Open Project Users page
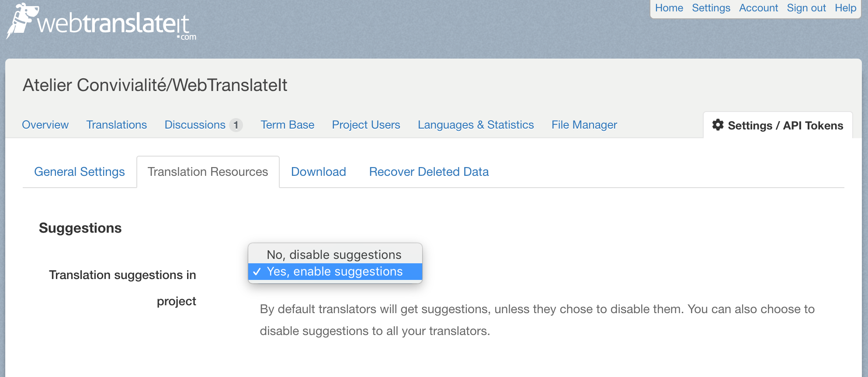The height and width of the screenshot is (377, 868). point(366,125)
